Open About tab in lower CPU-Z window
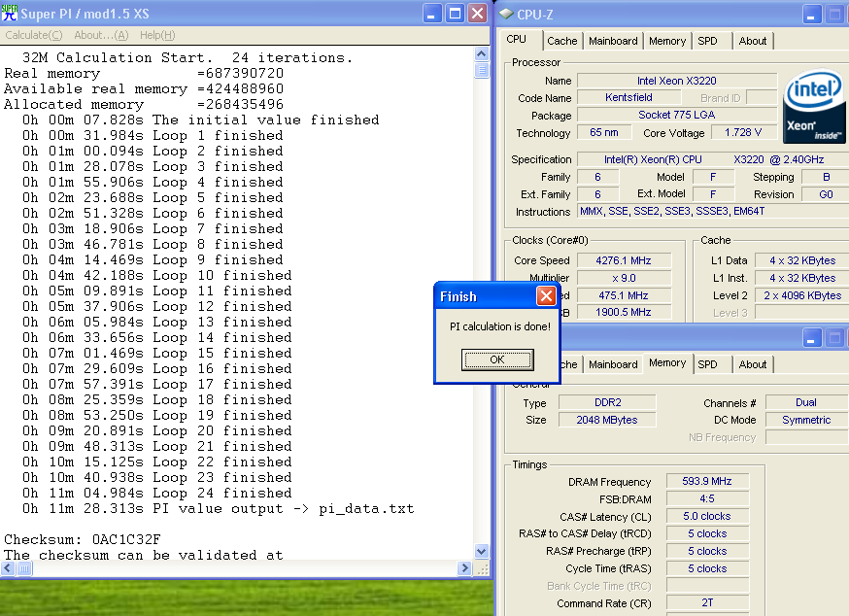 753,364
